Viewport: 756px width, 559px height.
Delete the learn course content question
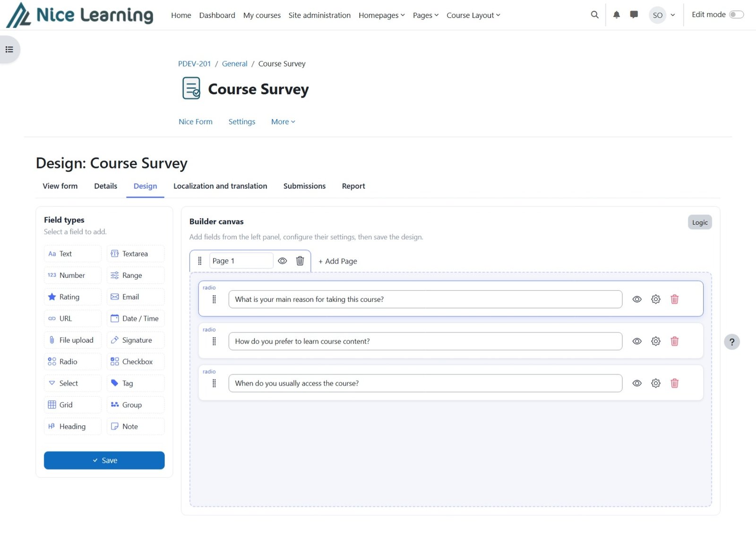[675, 341]
